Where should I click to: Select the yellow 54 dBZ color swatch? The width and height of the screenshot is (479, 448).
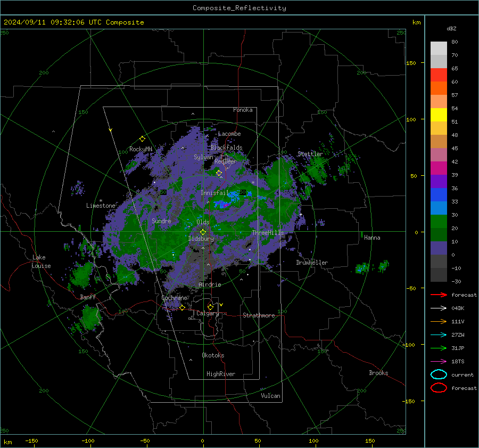439,115
